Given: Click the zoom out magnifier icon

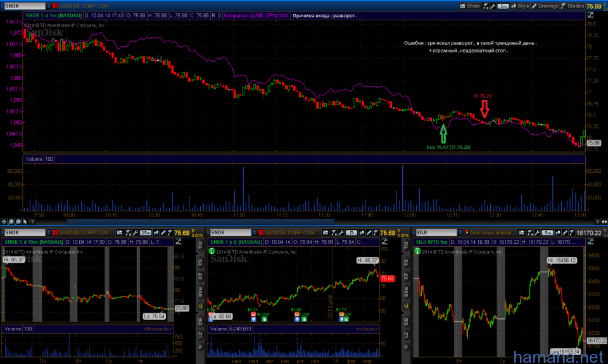Looking at the screenshot, I should pos(19,222).
